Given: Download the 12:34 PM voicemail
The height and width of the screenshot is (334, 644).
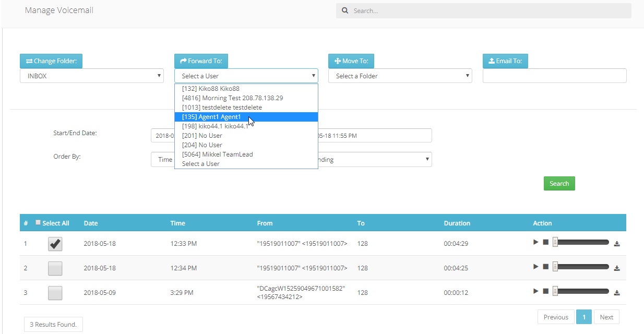Looking at the screenshot, I should coord(617,268).
